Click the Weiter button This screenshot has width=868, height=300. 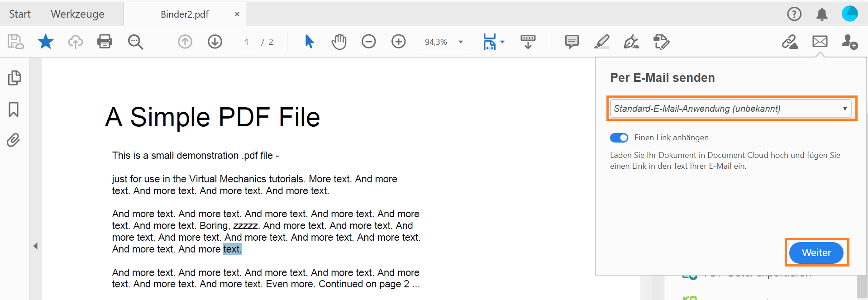[x=816, y=252]
